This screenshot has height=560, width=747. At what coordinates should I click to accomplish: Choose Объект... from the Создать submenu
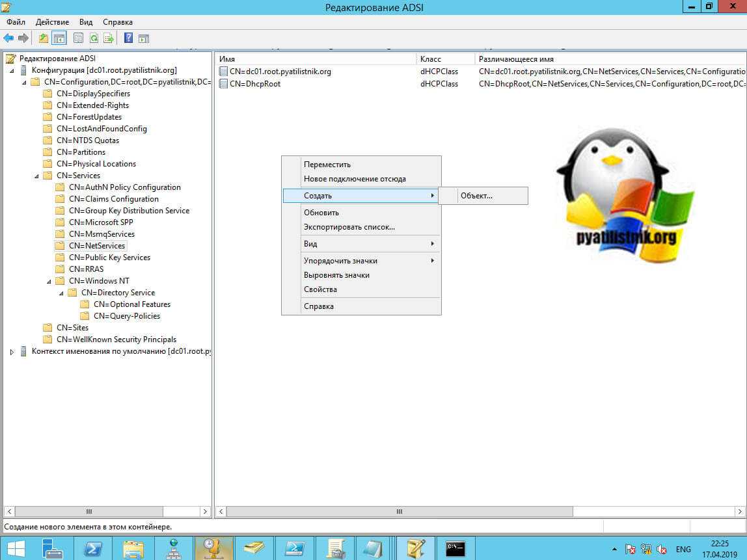pos(476,196)
